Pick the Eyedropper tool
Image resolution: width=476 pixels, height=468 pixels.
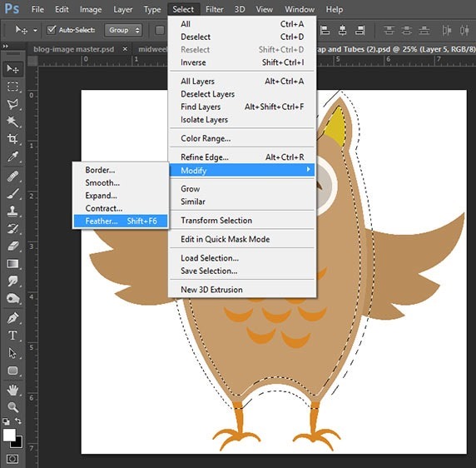tap(12, 157)
